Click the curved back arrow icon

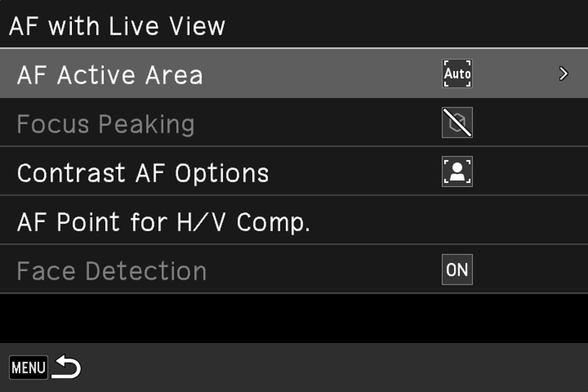point(67,368)
